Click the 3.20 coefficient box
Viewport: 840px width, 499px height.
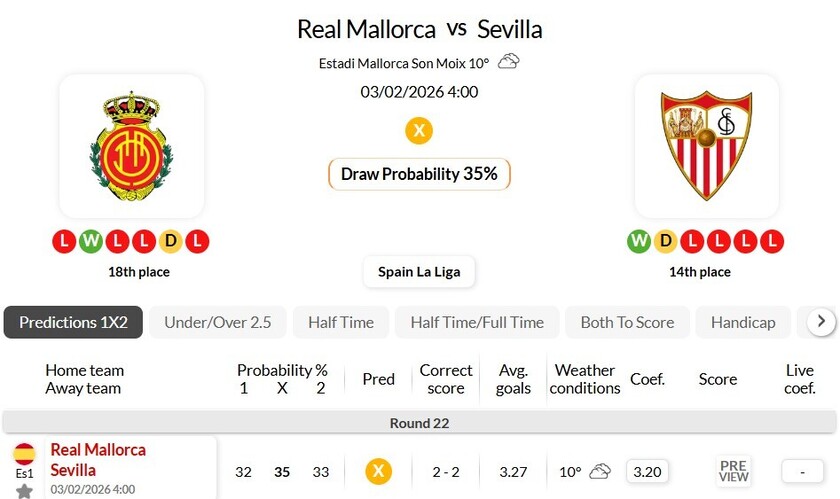[x=648, y=471]
